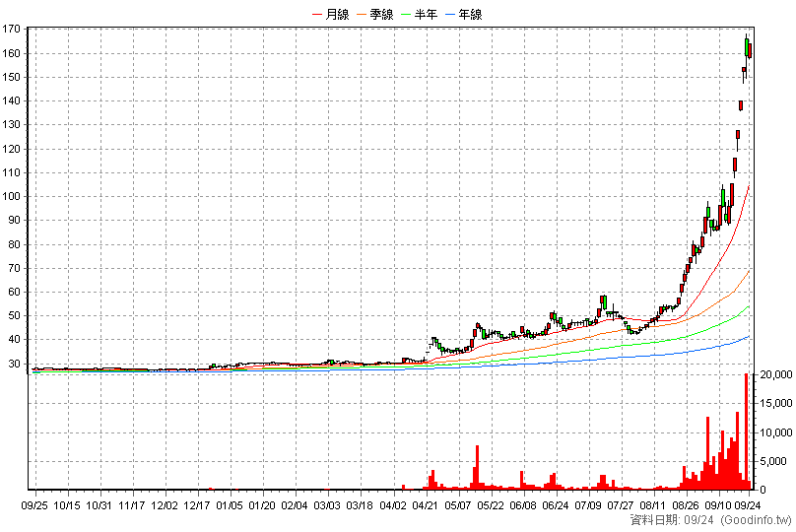Click the price axis label 80
Image resolution: width=796 pixels, height=532 pixels.
[x=14, y=244]
